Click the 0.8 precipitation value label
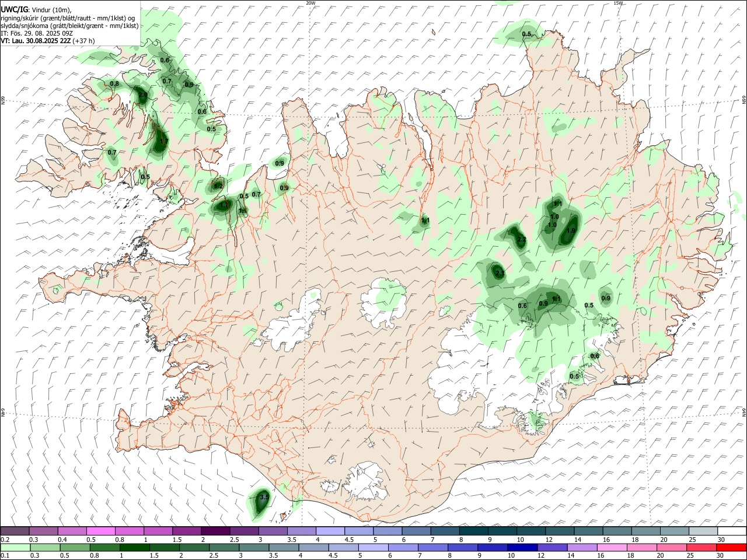This screenshot has height=560, width=747. (x=114, y=84)
